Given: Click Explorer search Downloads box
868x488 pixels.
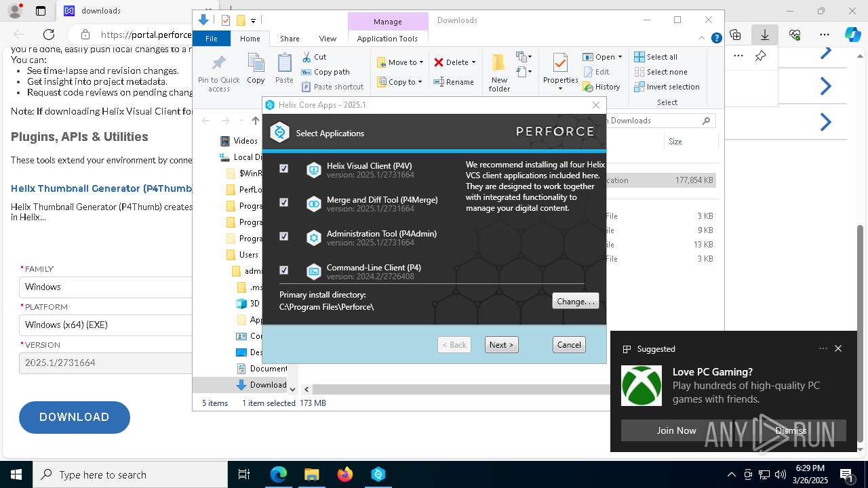Looking at the screenshot, I should click(659, 121).
